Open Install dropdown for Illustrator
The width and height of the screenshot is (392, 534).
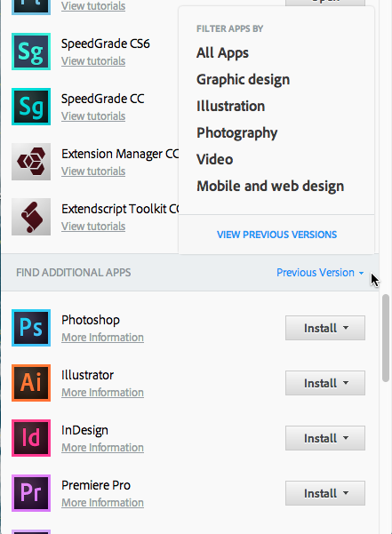click(325, 383)
